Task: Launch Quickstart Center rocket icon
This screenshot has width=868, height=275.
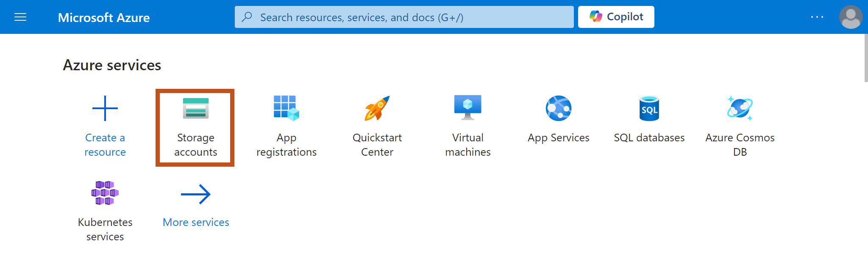Action: click(x=377, y=108)
